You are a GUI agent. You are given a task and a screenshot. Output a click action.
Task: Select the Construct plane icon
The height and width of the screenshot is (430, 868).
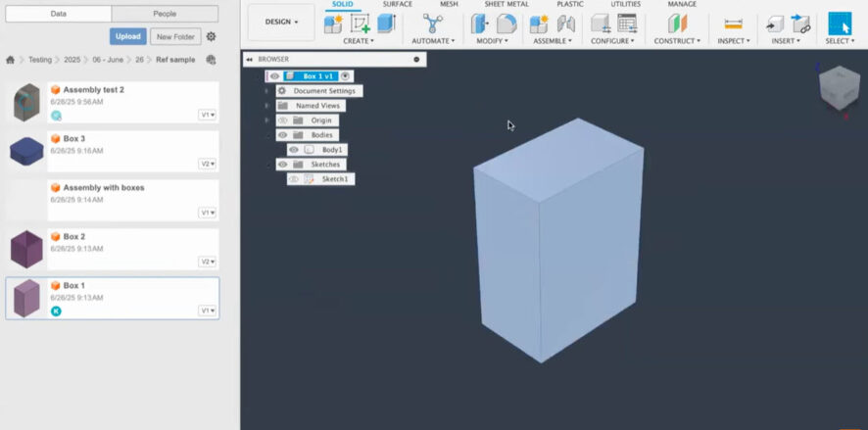678,24
